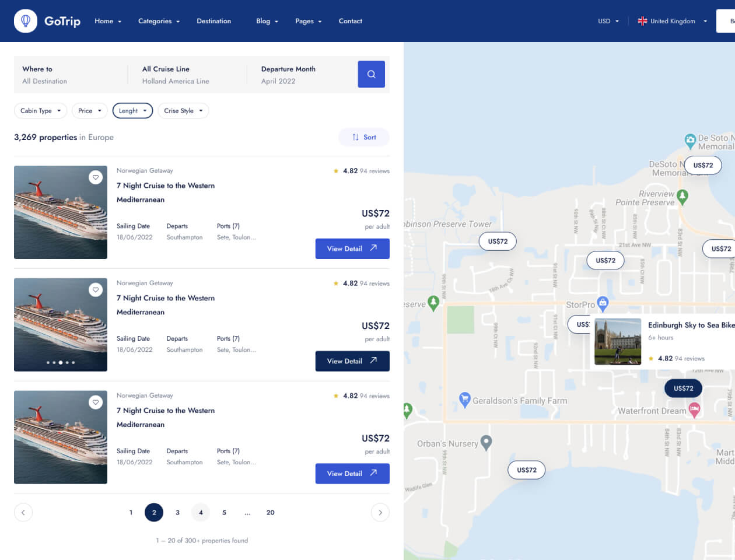Click Orban's Nursery map pin
This screenshot has height=560, width=735.
click(486, 442)
